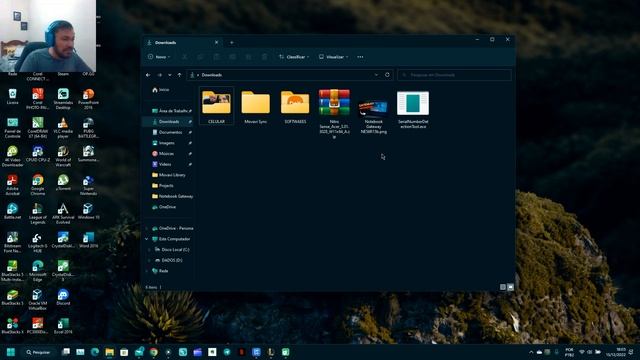Switch to large icons view in status bar
The width and height of the screenshot is (640, 360).
coord(511,287)
